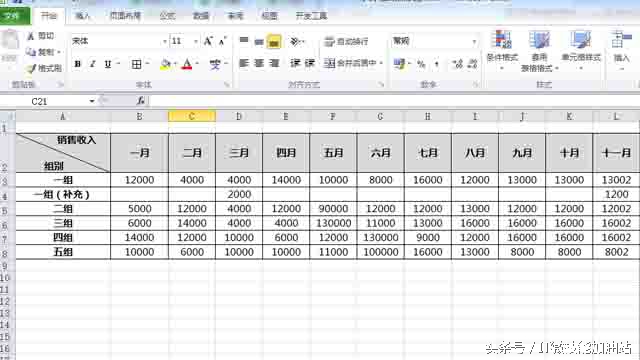Expand the Alignment group dialog launcher
The image size is (640, 360).
pyautogui.click(x=381, y=84)
